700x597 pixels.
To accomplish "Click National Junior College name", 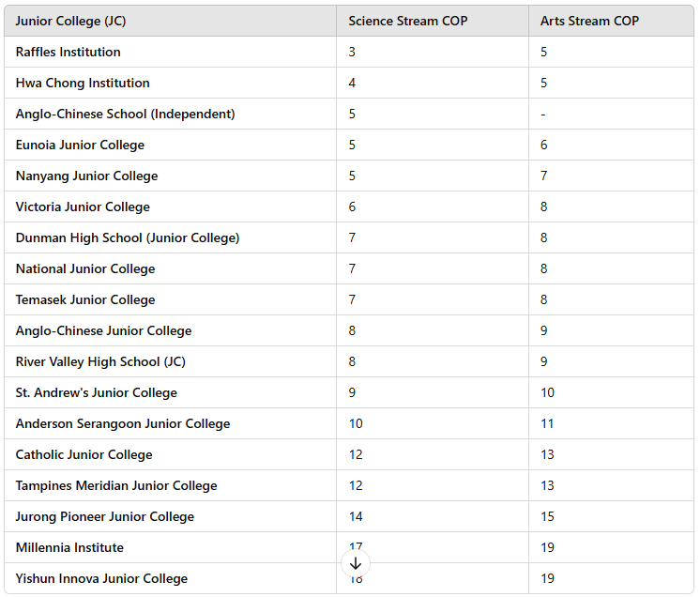I will pyautogui.click(x=85, y=268).
